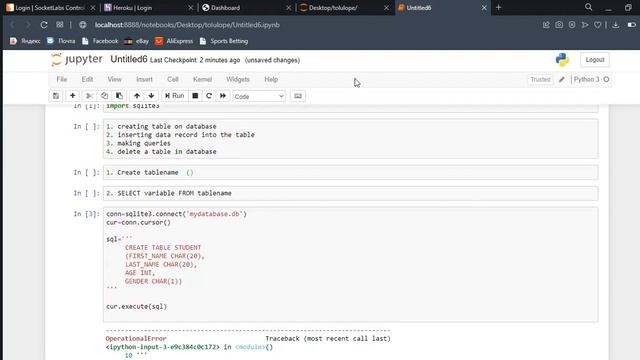
Task: Open the Facebook bookmark
Action: (x=100, y=41)
